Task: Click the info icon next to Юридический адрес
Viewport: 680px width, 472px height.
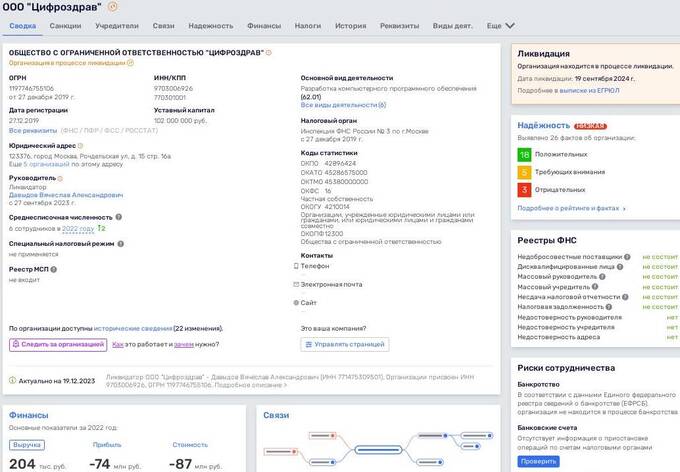Action: coord(80,146)
